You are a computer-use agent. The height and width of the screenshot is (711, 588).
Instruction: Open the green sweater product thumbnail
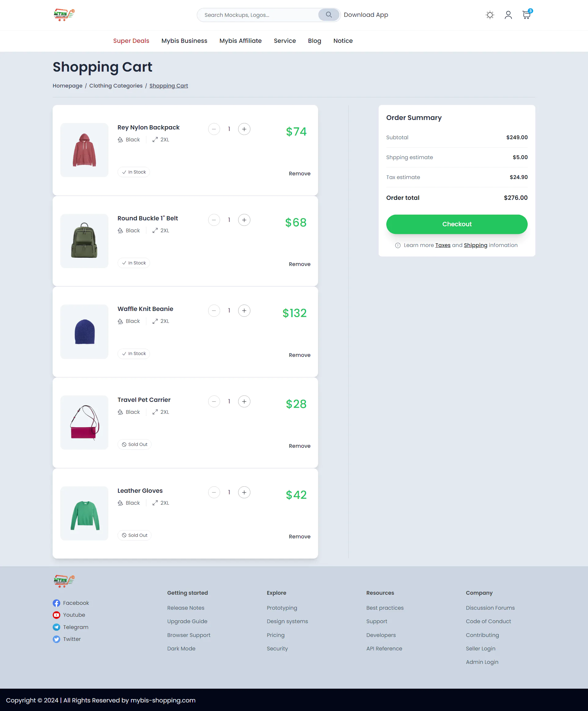(x=84, y=513)
